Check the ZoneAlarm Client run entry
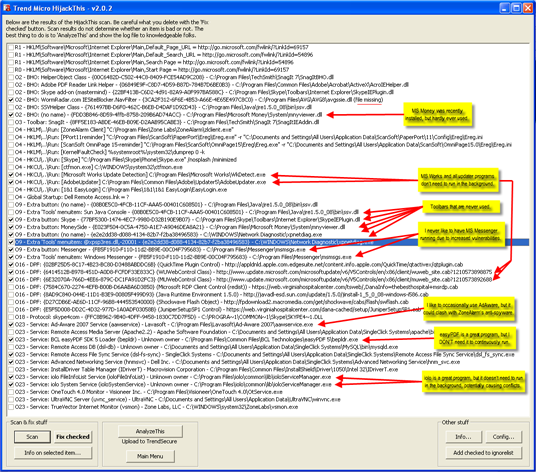Screen dimensions: 536x472 (11, 130)
